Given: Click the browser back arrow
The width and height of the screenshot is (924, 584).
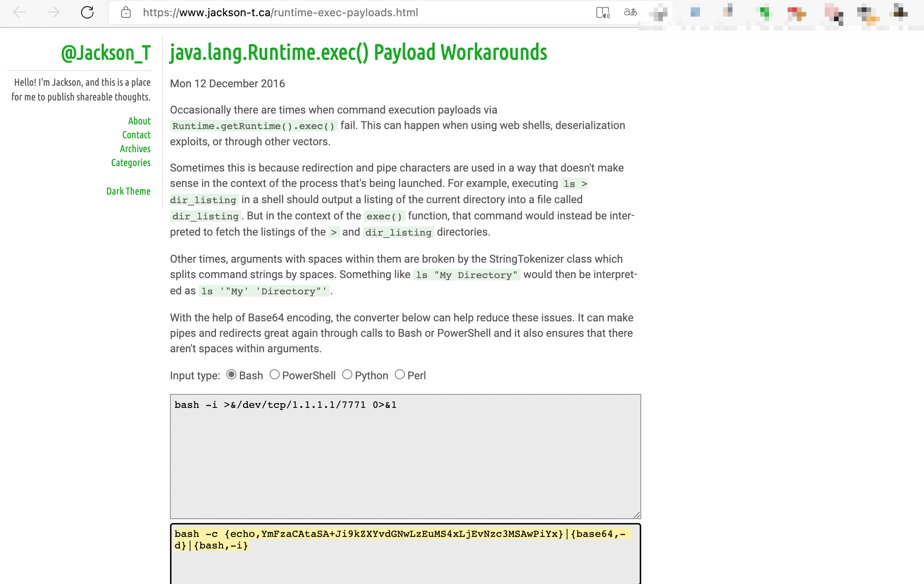Looking at the screenshot, I should point(19,12).
